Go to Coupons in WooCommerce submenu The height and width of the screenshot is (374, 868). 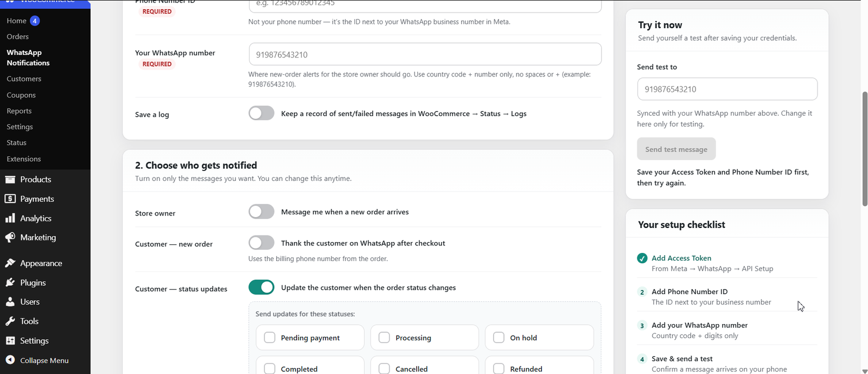coord(21,95)
